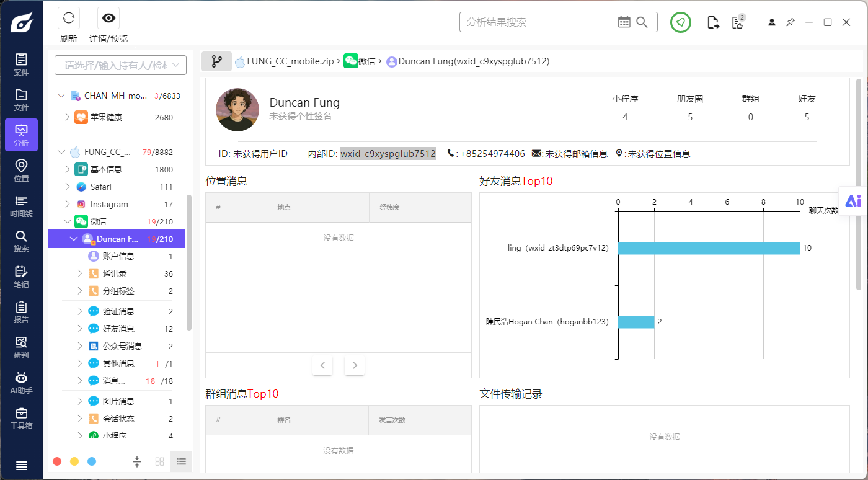The width and height of the screenshot is (868, 480).
Task: Collapse the CHAN_MH_mo... tree node
Action: 61,96
